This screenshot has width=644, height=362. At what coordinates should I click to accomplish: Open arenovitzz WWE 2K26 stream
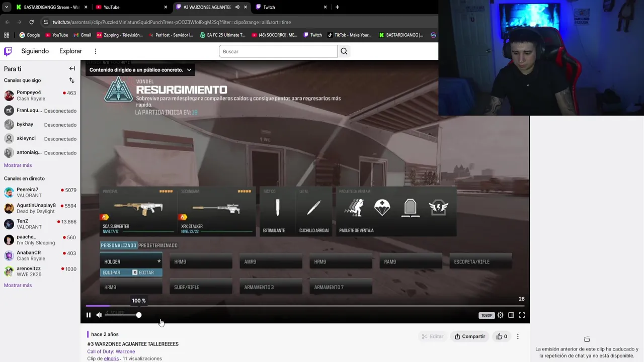40,271
